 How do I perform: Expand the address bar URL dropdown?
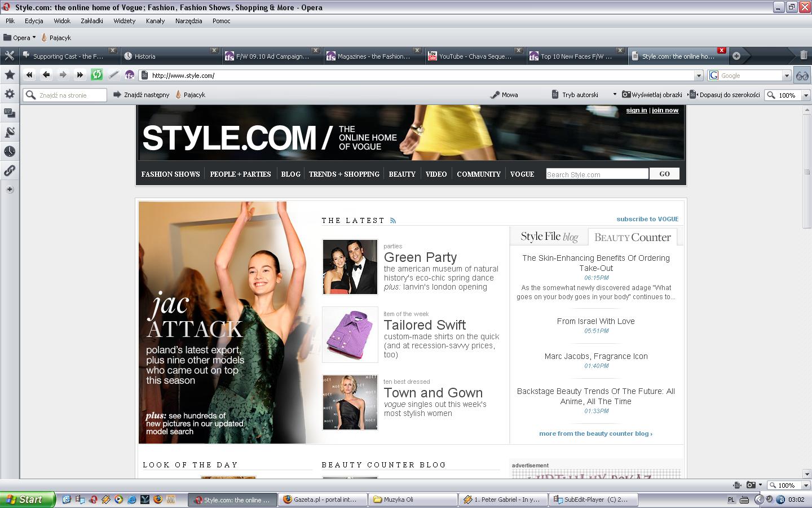pos(699,76)
